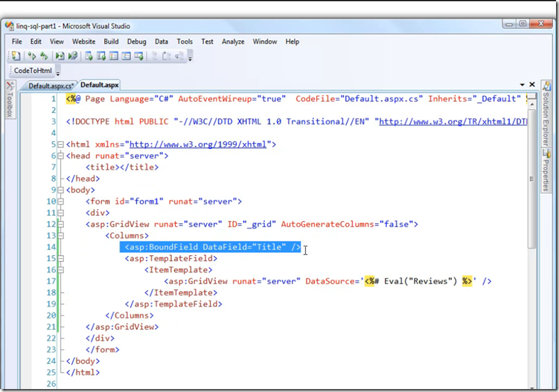Open CodeToHtml toolbar options arrow
Image resolution: width=559 pixels, height=392 pixels.
58,72
